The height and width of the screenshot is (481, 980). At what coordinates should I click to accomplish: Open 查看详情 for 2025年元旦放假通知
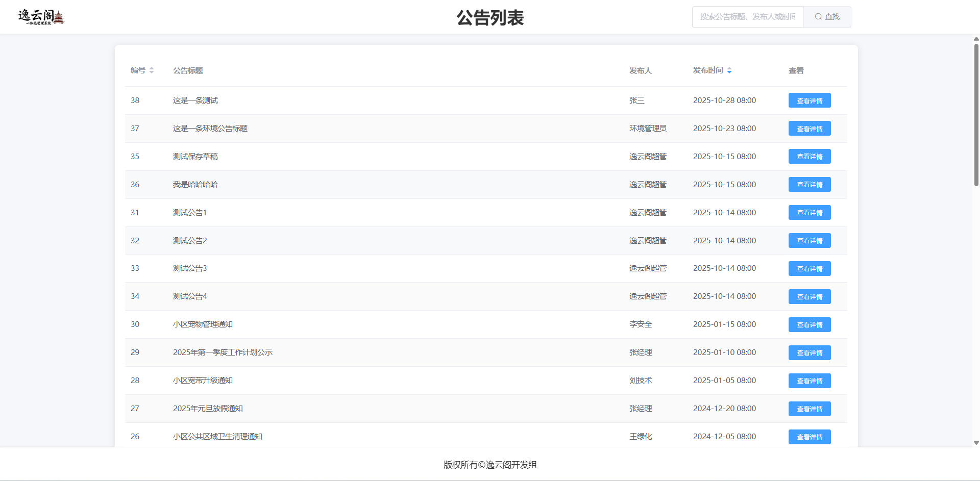(809, 409)
